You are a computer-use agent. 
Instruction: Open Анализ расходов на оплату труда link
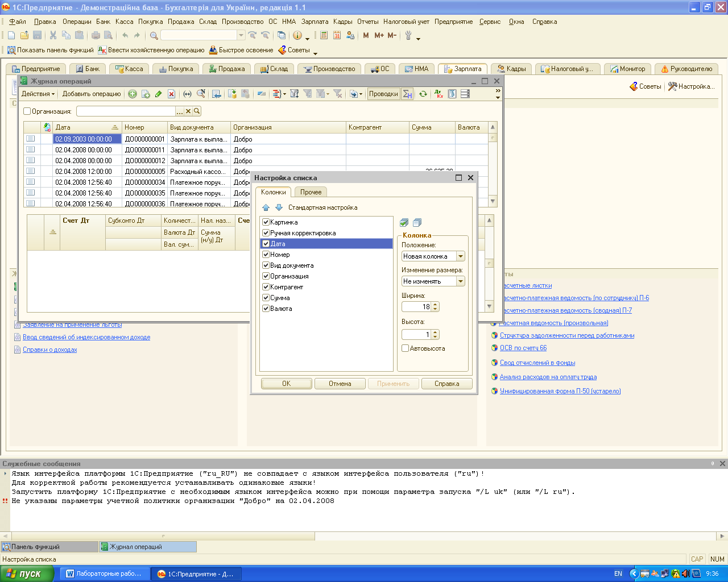click(x=548, y=377)
